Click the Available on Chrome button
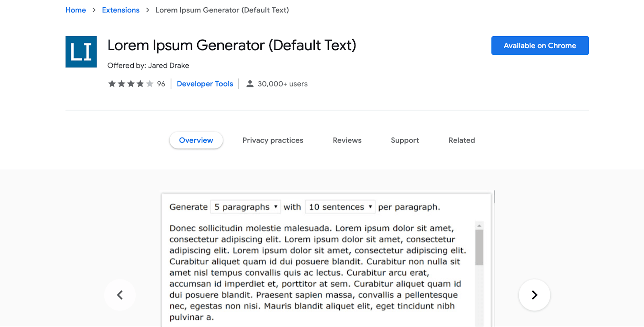Screen dimensions: 644x327 click(x=539, y=45)
